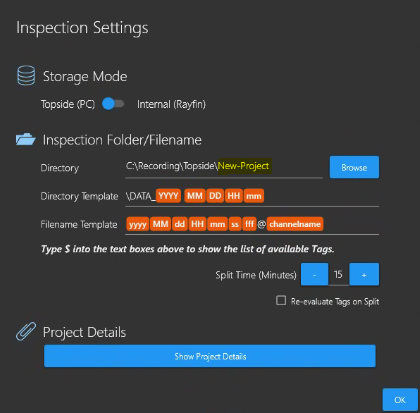Screen dimensions: 420x413
Task: Select the DD tag in Directory Template
Action: point(215,196)
